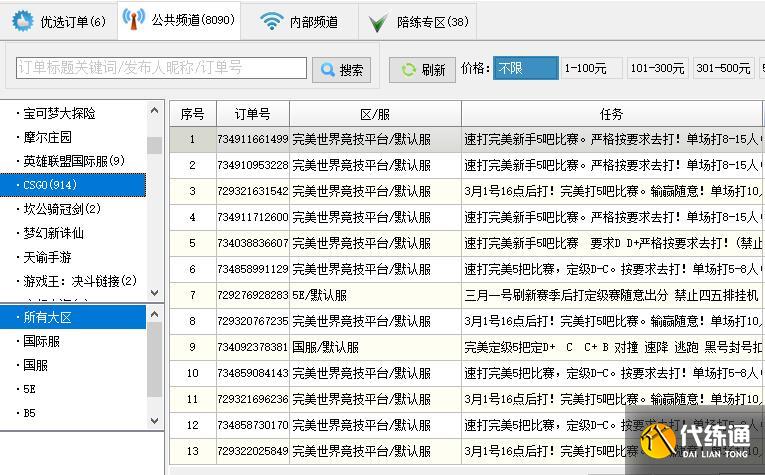Image resolution: width=765 pixels, height=475 pixels.
Task: Click the antenna icon on 公共频道 tab
Action: point(133,19)
